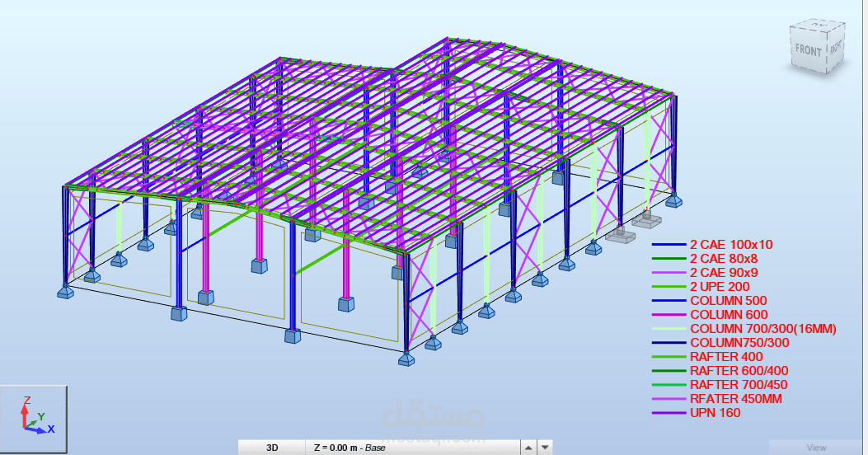Click the purple color line for UPN 160
868x455 pixels.
pyautogui.click(x=669, y=413)
